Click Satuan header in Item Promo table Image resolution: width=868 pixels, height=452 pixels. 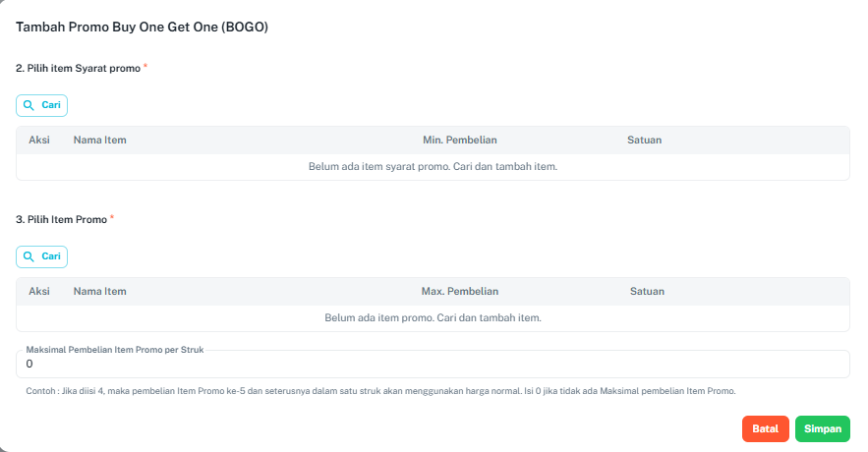coord(647,291)
